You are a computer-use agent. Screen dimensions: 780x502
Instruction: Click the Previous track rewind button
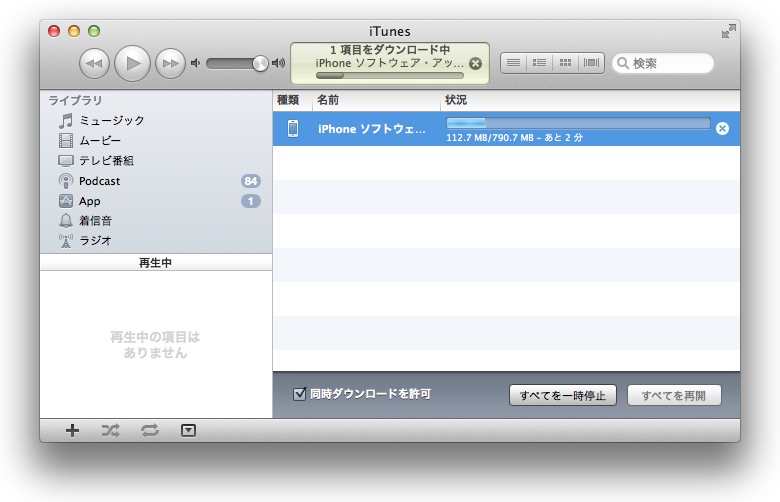[94, 63]
